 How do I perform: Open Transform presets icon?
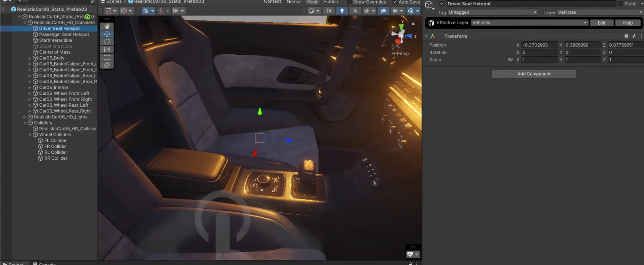634,36
